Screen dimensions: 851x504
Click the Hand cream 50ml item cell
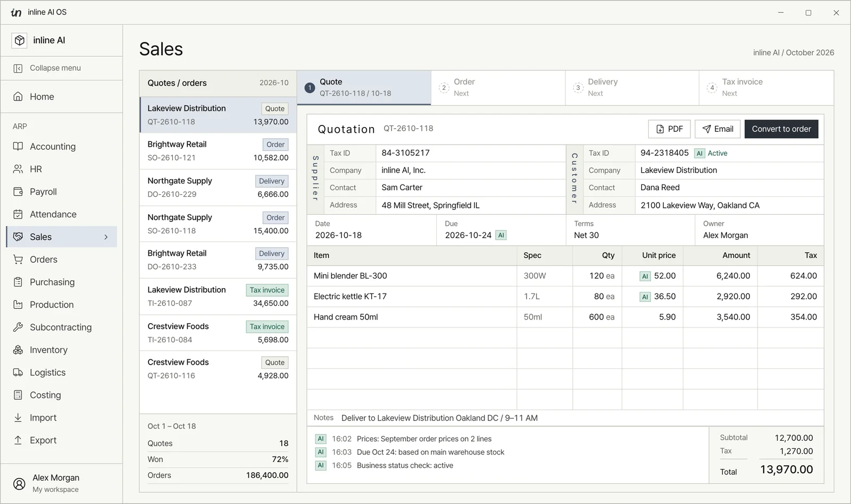pyautogui.click(x=412, y=317)
